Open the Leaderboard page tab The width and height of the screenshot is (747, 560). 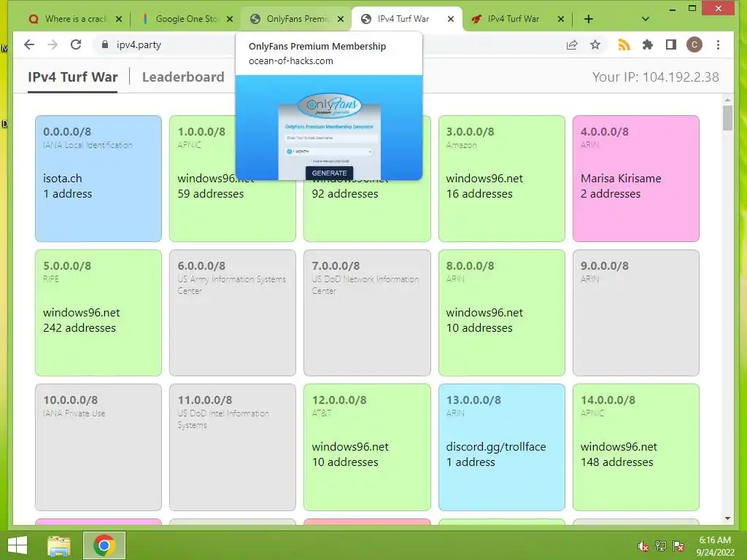183,77
